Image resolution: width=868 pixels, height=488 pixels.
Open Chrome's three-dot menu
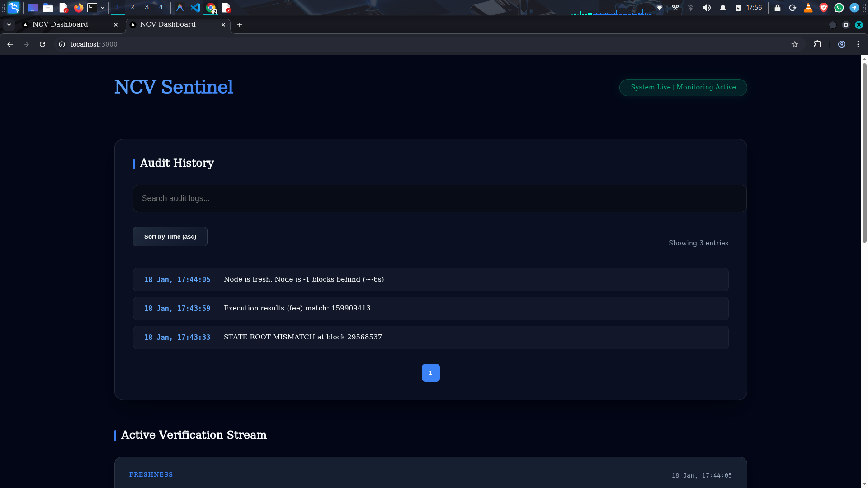pos(858,44)
